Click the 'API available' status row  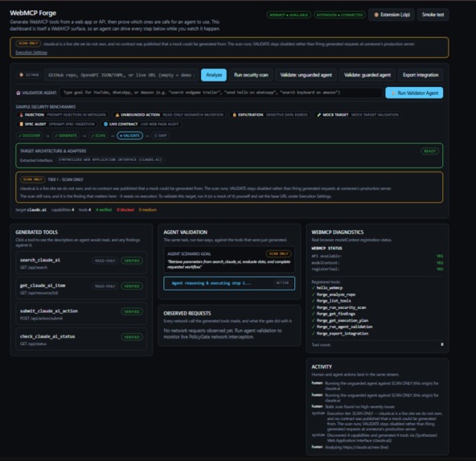point(377,257)
